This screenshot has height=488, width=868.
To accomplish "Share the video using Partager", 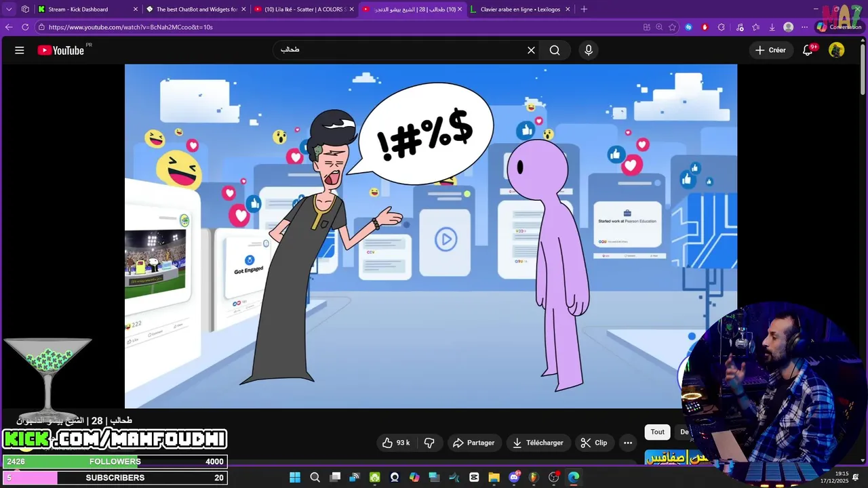I will pos(473,443).
